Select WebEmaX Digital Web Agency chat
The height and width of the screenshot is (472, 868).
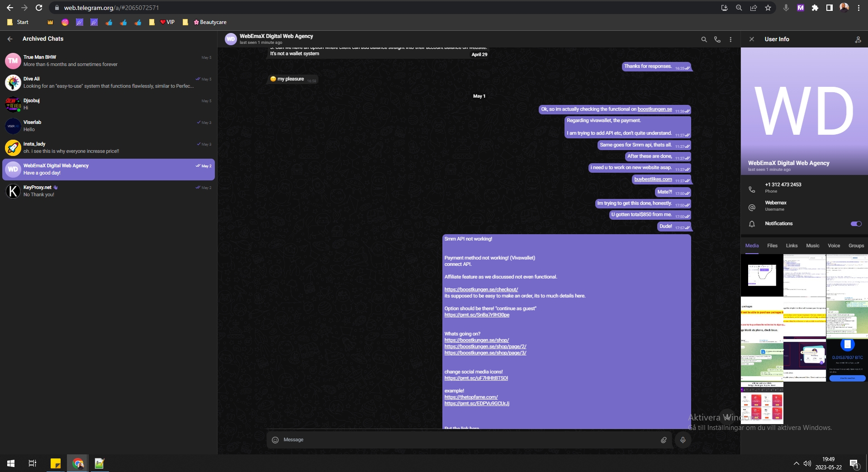click(x=109, y=170)
